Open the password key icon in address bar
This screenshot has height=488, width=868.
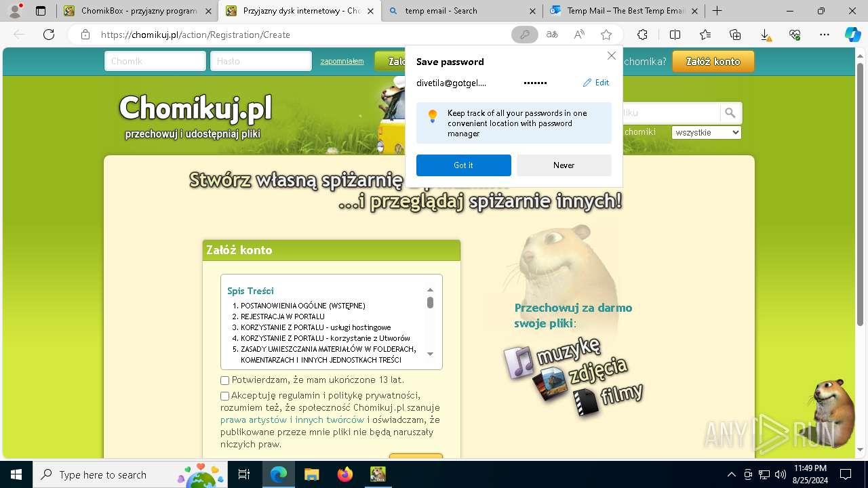point(524,35)
